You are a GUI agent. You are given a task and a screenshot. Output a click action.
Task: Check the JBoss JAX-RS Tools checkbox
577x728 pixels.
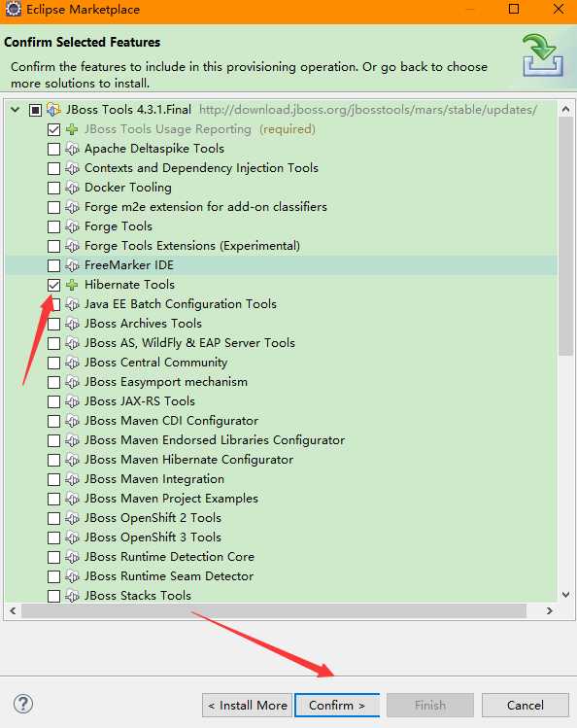[x=53, y=401]
